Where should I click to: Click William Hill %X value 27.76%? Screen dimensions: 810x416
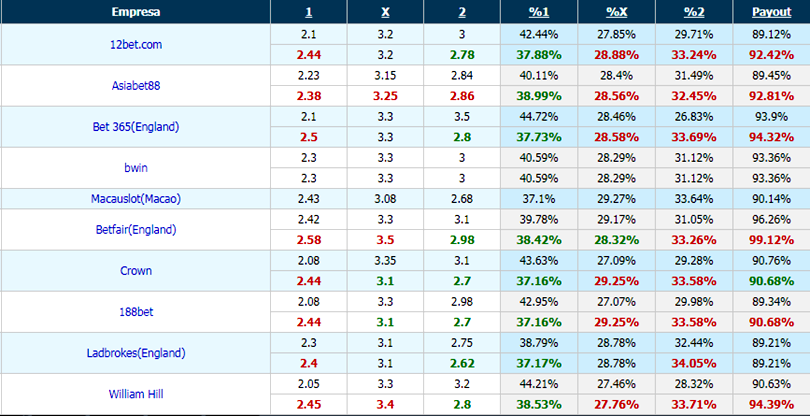click(616, 405)
